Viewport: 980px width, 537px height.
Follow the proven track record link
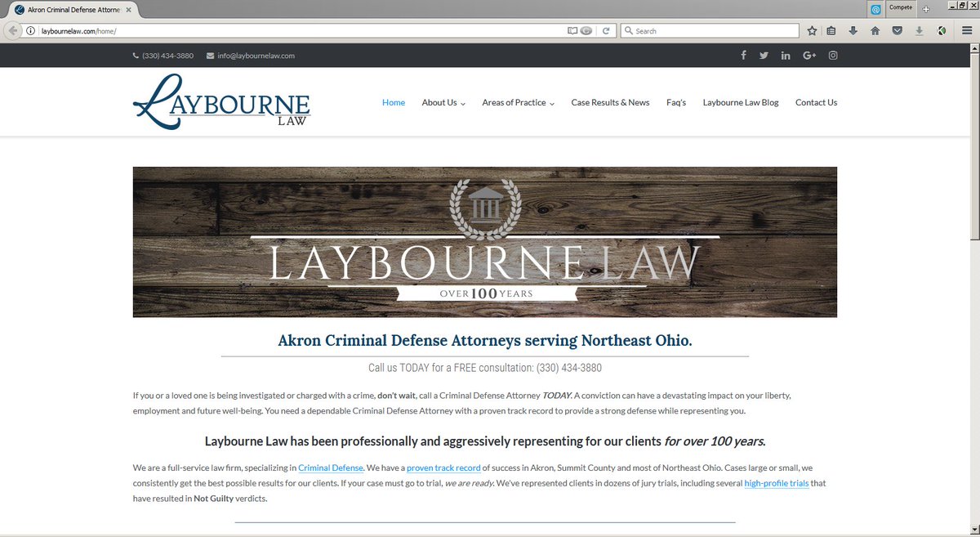[x=443, y=468]
